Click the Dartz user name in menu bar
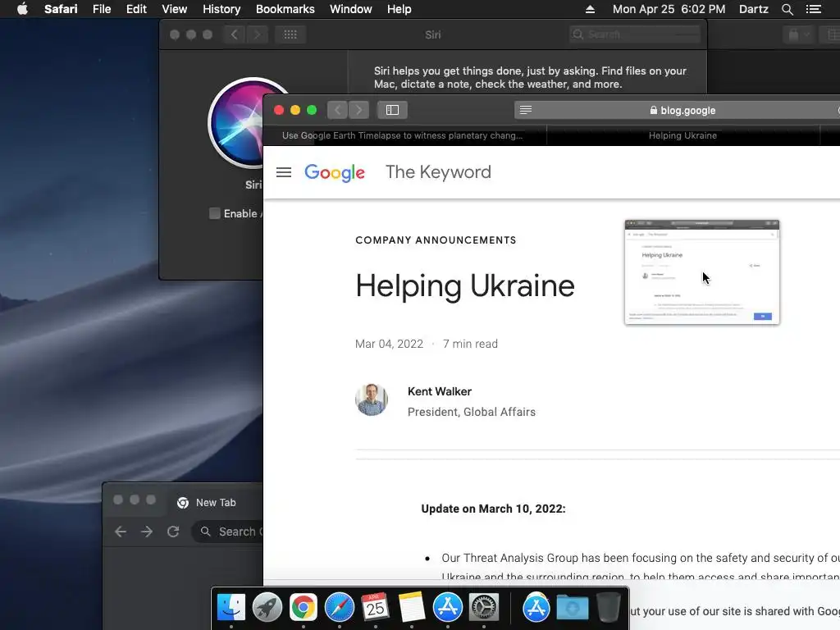840x630 pixels. pyautogui.click(x=753, y=9)
